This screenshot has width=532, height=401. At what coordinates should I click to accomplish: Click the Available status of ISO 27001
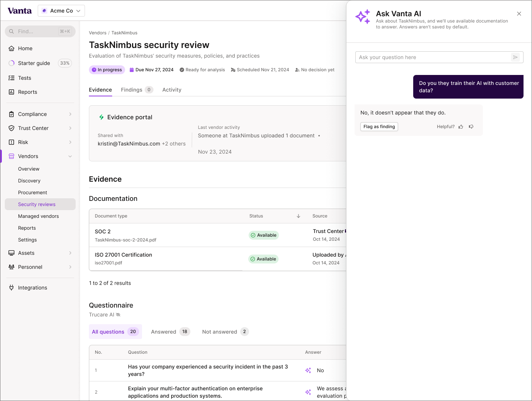[263, 259]
